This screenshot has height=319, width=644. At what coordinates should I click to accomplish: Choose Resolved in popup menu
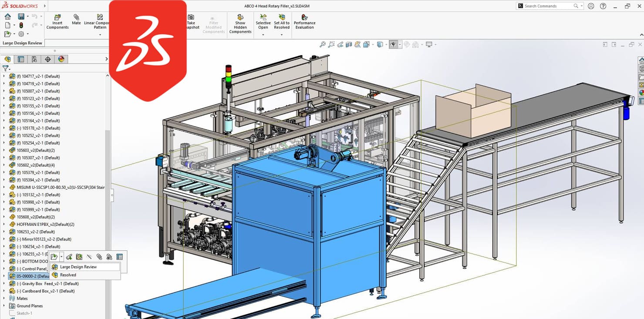tap(85, 275)
